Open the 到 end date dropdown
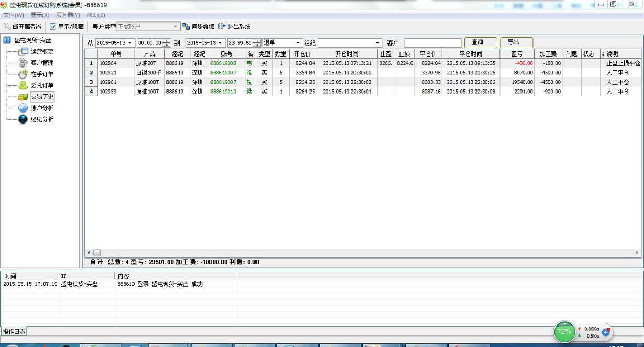 pos(221,43)
